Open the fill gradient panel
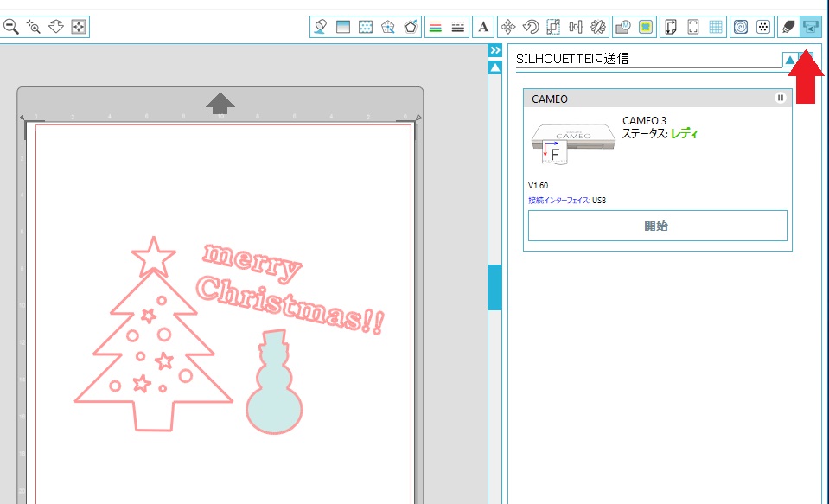Viewport: 829px width, 504px height. pyautogui.click(x=343, y=27)
